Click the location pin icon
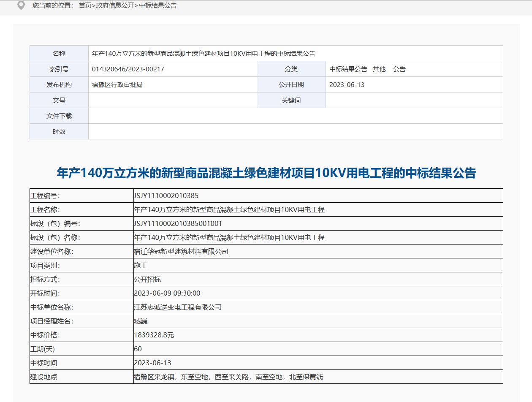Image resolution: width=532 pixels, height=402 pixels. (21, 5)
